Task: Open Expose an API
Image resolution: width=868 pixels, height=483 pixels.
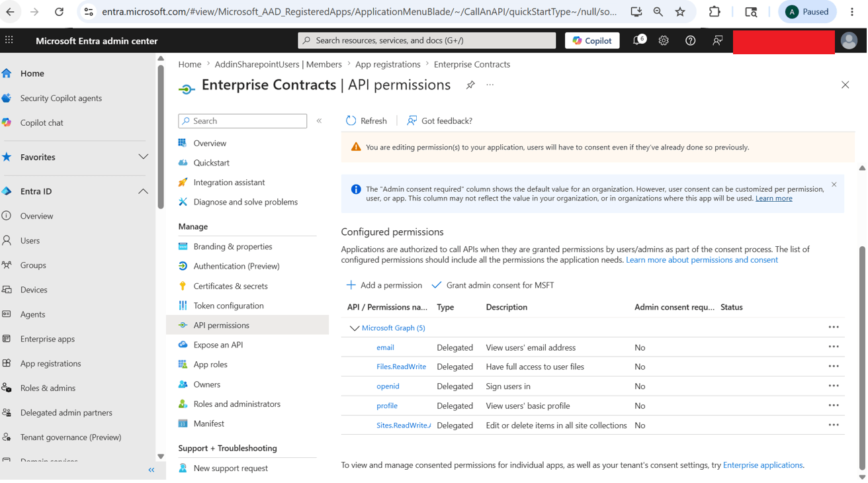Action: coord(218,345)
